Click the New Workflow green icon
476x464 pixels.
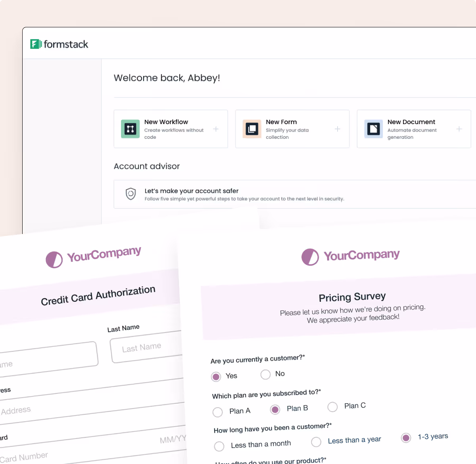(130, 129)
